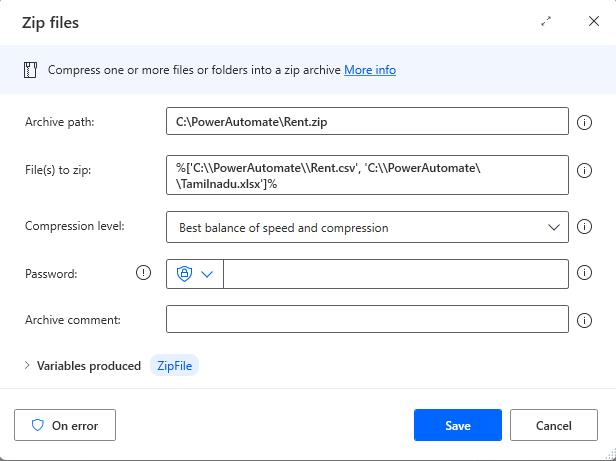Select the ZipFile variable chip
Viewport: 616px width, 461px height.
click(175, 366)
